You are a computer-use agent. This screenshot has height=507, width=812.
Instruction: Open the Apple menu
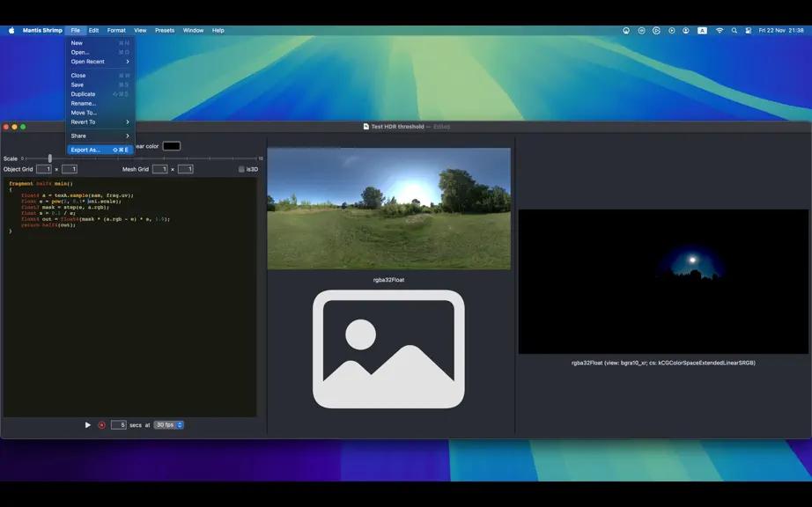(x=11, y=31)
